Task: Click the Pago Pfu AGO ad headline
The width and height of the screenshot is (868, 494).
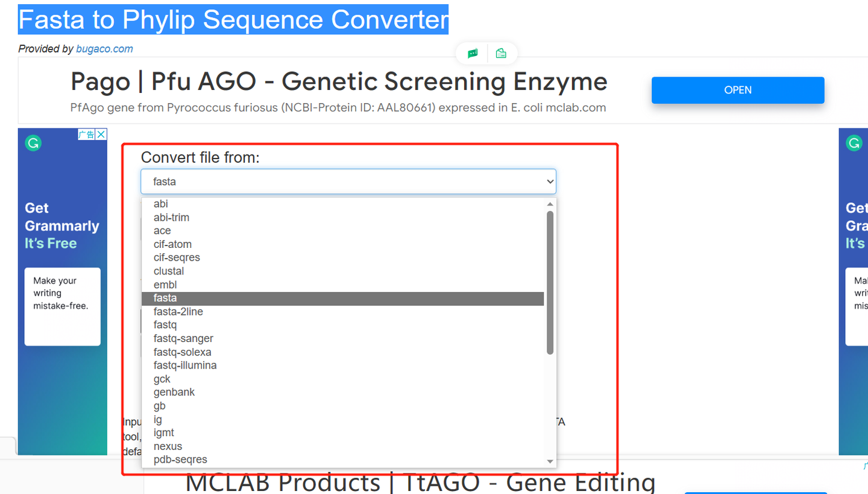Action: click(x=339, y=81)
